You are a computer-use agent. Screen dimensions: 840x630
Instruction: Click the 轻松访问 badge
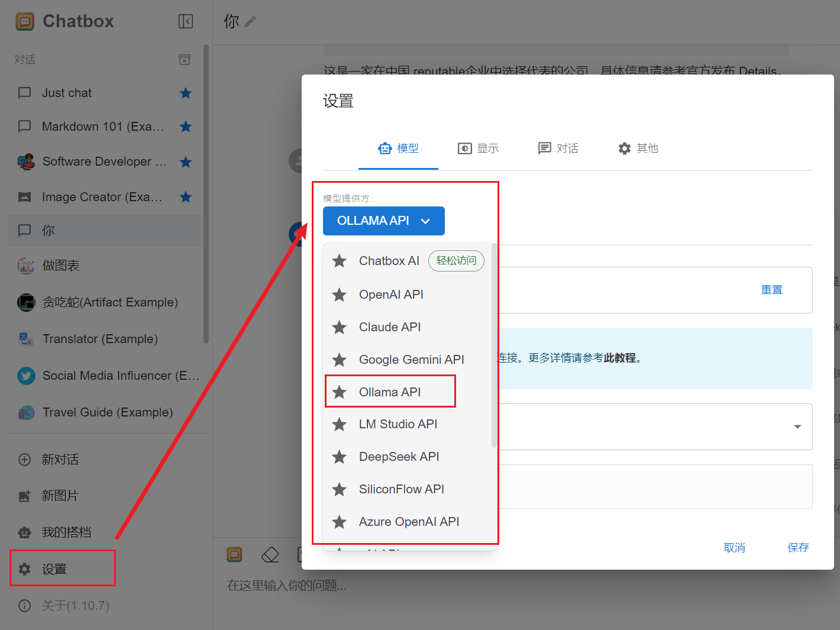click(x=456, y=261)
